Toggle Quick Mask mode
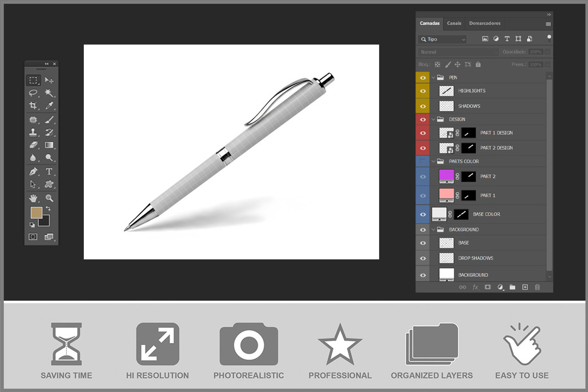Image resolution: width=588 pixels, height=392 pixels. click(x=33, y=237)
